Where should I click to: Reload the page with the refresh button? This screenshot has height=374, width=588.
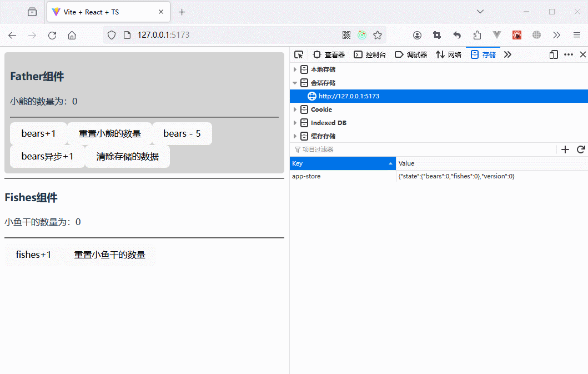(x=52, y=35)
